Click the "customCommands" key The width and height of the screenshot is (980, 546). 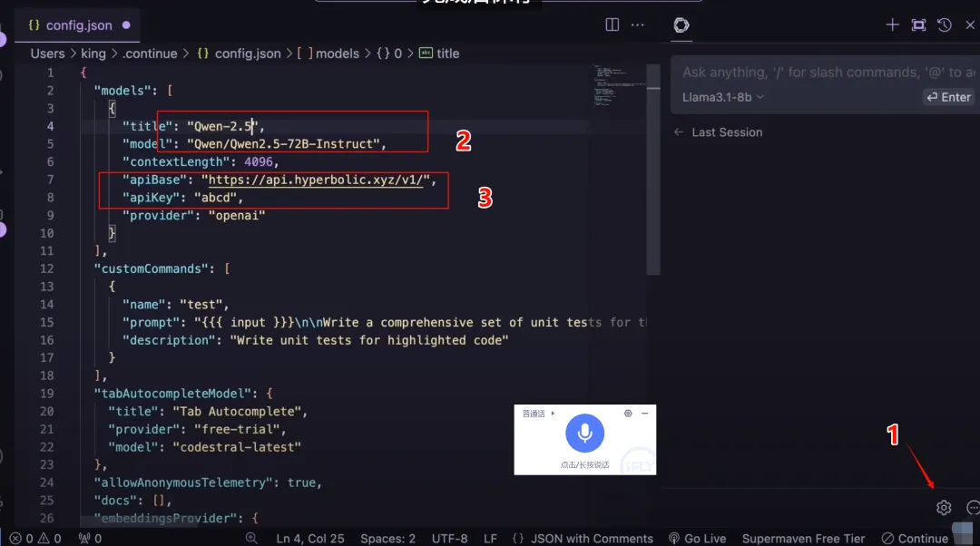point(152,268)
